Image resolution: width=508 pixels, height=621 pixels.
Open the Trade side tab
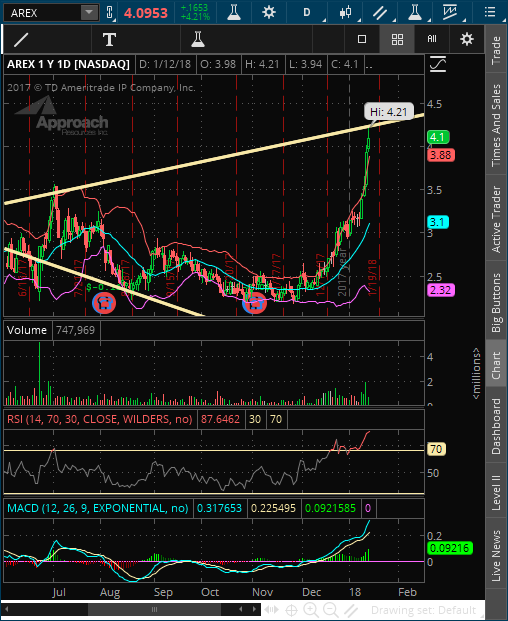click(496, 50)
